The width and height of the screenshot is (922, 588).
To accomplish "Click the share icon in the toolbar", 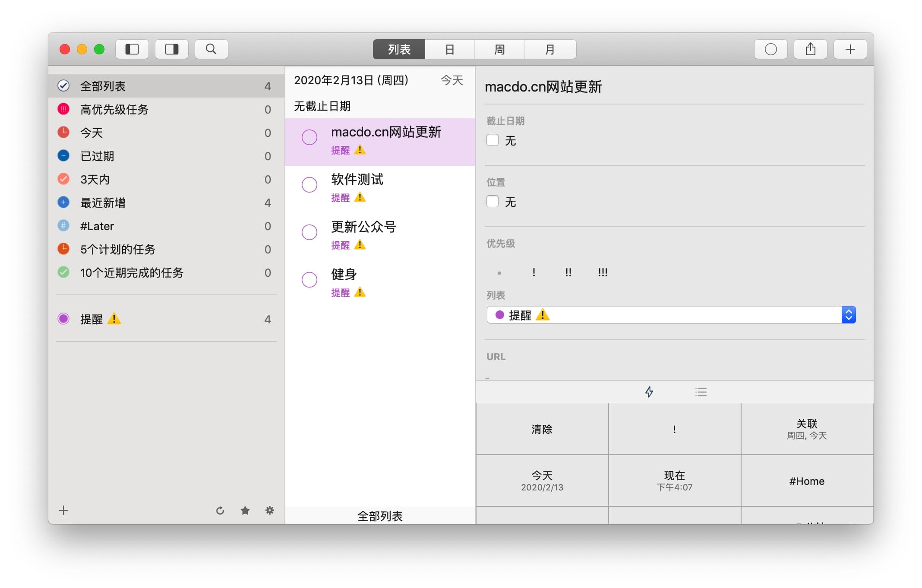I will coord(810,49).
